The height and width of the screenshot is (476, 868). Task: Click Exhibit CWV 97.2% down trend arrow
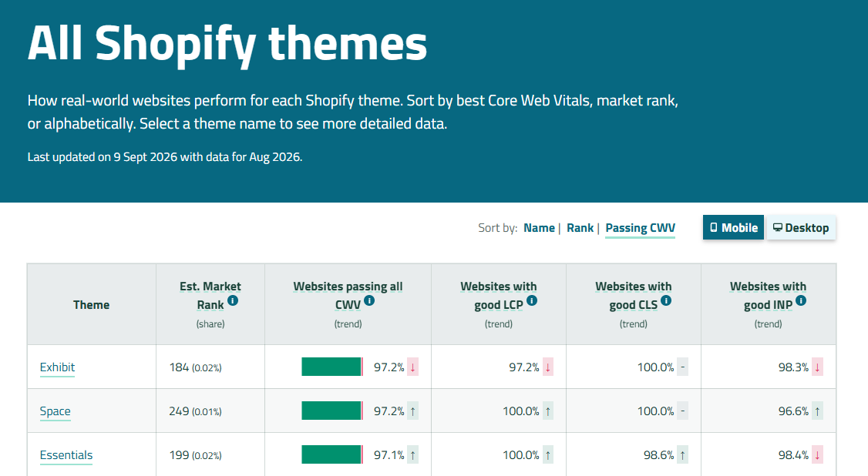tap(412, 367)
